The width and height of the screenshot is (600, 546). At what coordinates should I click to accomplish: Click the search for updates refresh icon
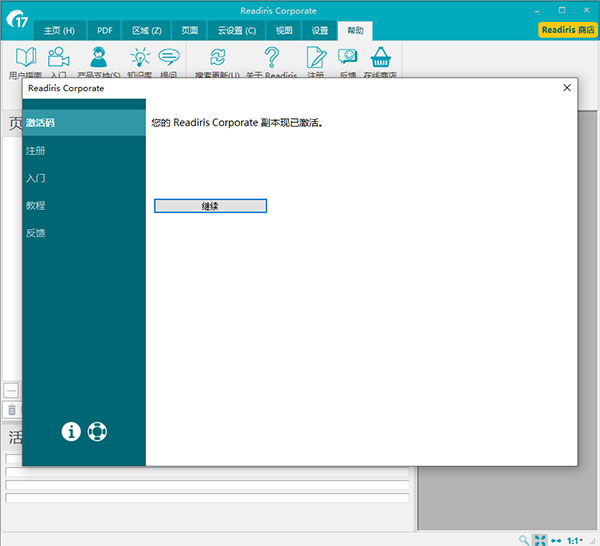click(x=217, y=57)
